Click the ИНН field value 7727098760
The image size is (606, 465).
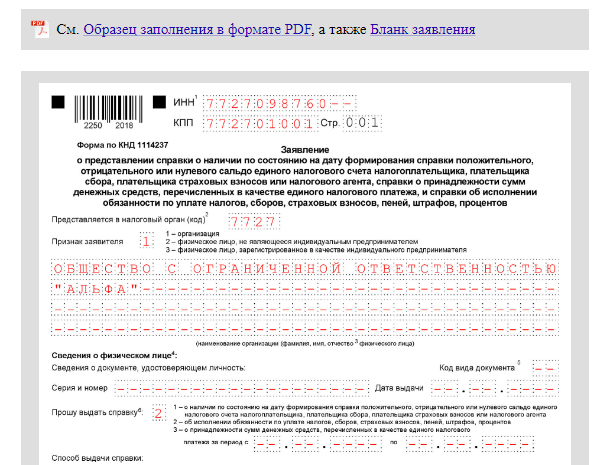coord(279,104)
